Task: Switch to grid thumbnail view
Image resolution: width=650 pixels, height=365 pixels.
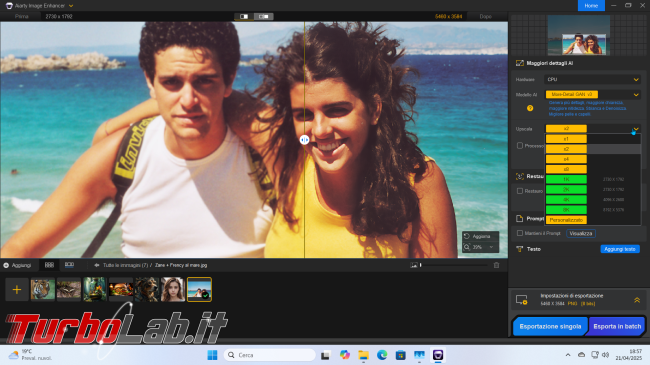Action: coord(49,265)
